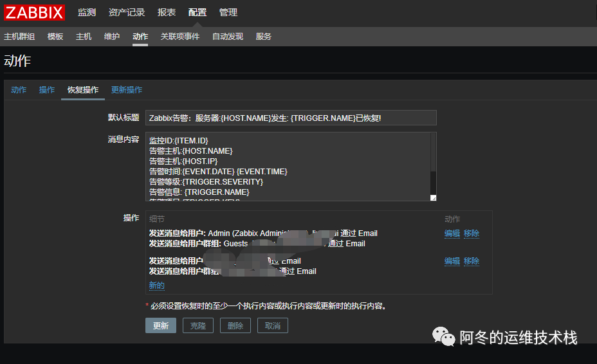The height and width of the screenshot is (364, 597).
Task: Add a new operation via 新的
Action: [x=157, y=286]
